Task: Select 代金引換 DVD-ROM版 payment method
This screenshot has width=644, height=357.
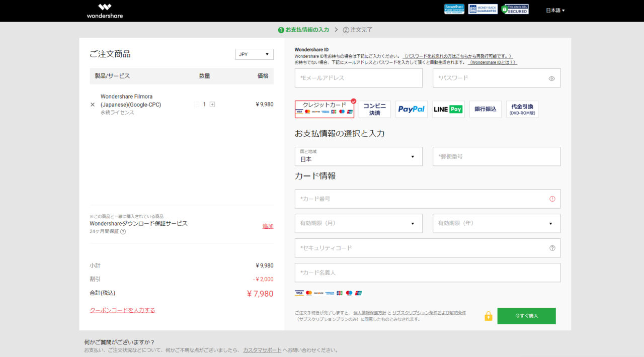Action: point(522,109)
